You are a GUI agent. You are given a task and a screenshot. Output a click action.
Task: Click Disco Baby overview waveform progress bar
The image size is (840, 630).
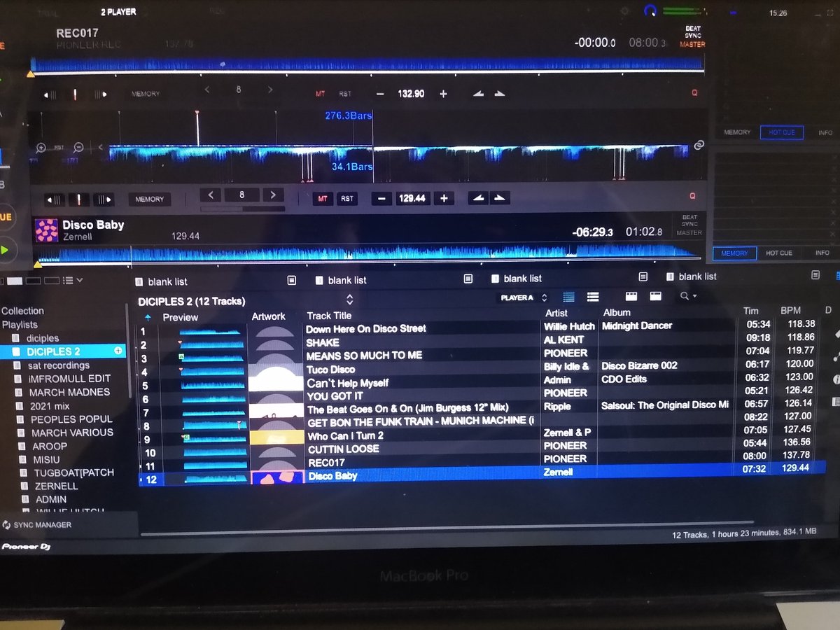(x=368, y=254)
